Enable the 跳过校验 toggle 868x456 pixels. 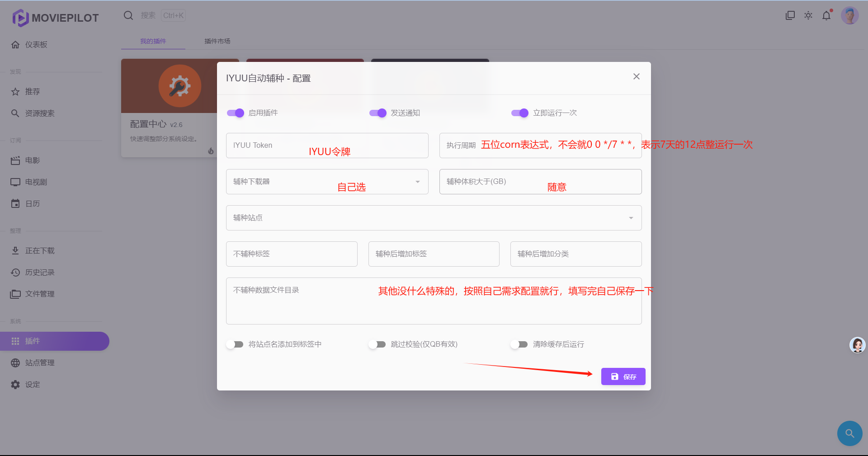click(x=377, y=344)
